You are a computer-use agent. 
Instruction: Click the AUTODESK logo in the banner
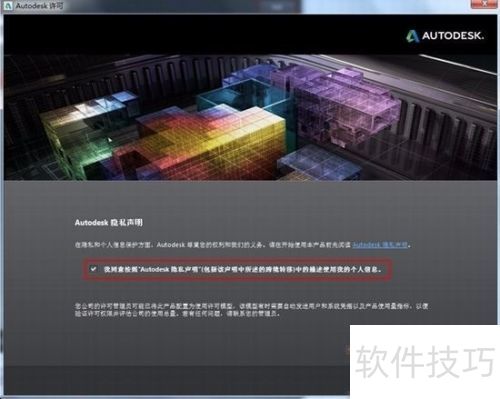(x=445, y=36)
